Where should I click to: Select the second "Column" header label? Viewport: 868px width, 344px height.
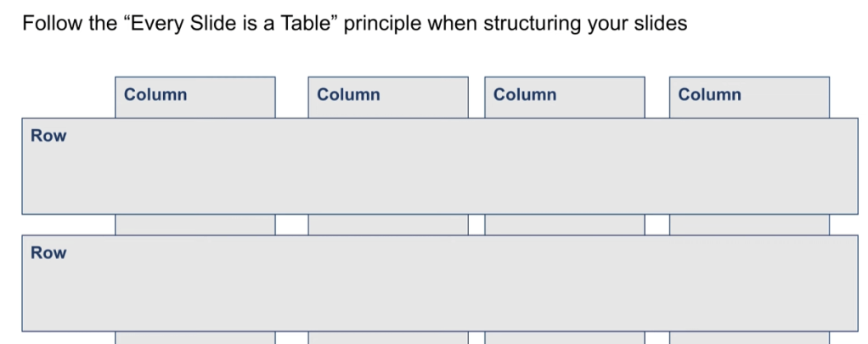point(348,95)
